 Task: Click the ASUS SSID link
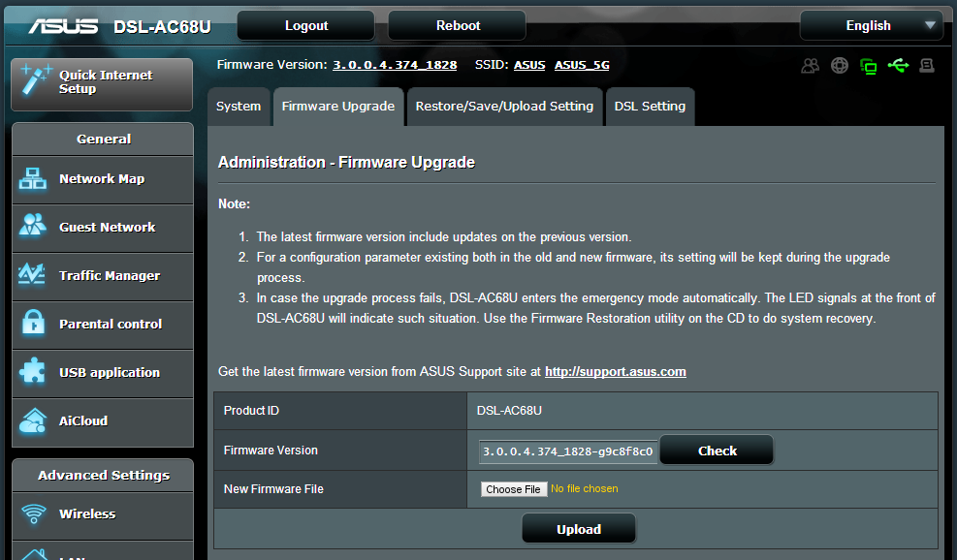pos(529,65)
